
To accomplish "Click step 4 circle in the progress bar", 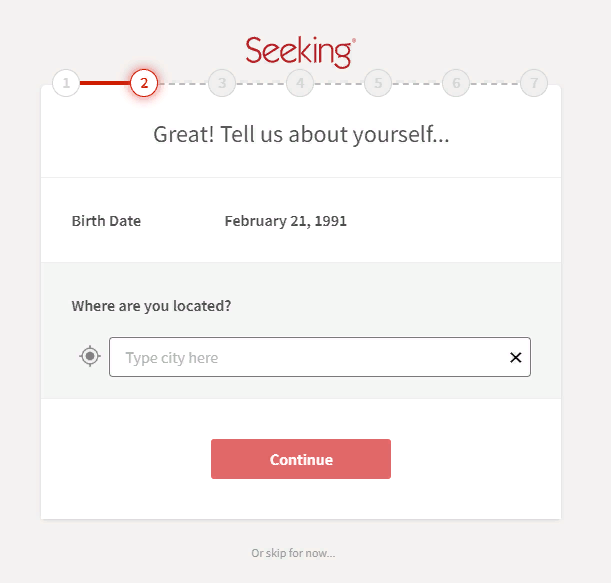I will [x=300, y=83].
